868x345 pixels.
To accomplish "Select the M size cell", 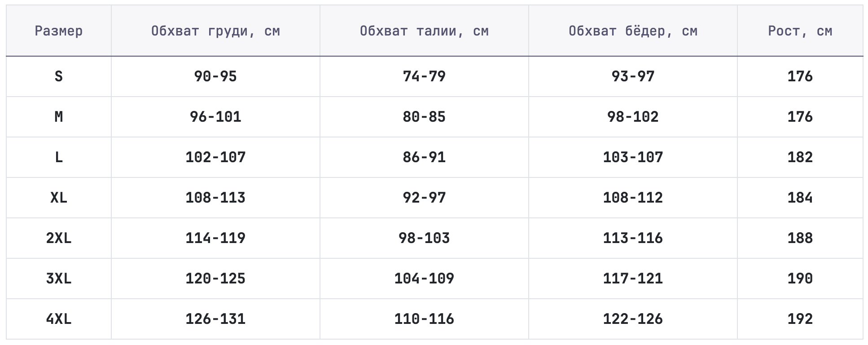I will 59,117.
